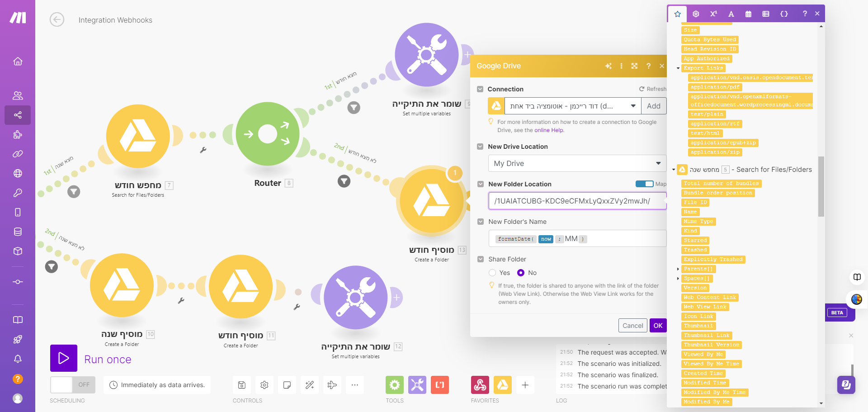Screen dimensions: 868x412
Task: Click the OK button
Action: [658, 326]
